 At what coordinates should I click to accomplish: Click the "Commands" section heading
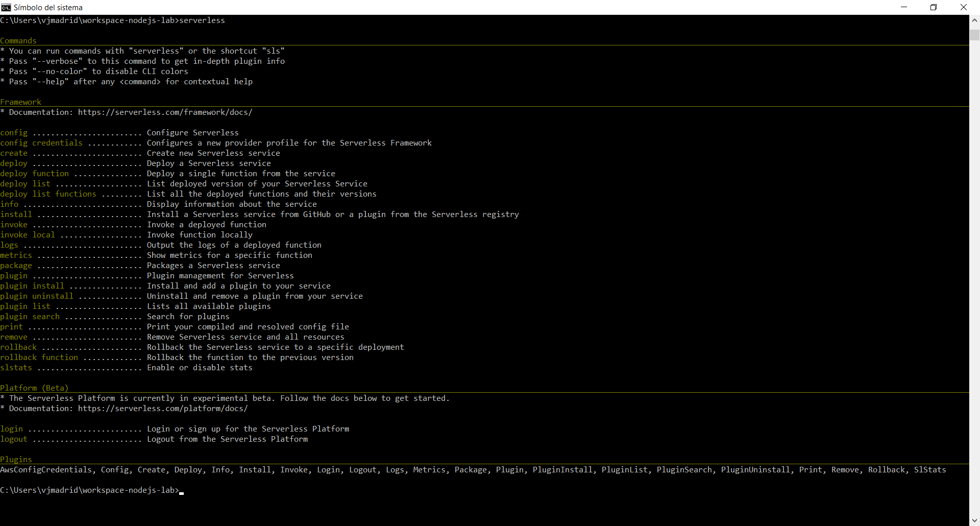(x=18, y=41)
